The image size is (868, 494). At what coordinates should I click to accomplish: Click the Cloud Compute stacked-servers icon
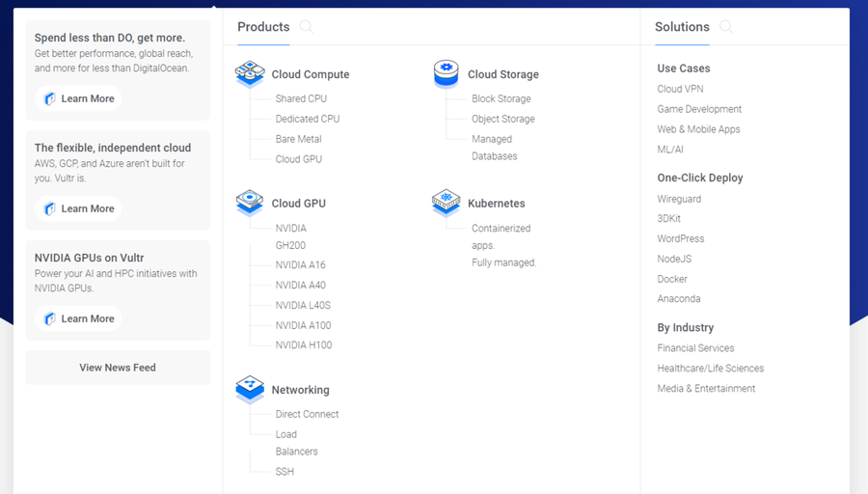click(250, 74)
